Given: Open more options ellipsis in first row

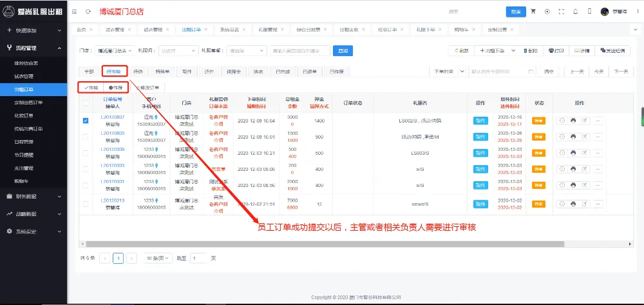Looking at the screenshot, I should click(x=598, y=120).
